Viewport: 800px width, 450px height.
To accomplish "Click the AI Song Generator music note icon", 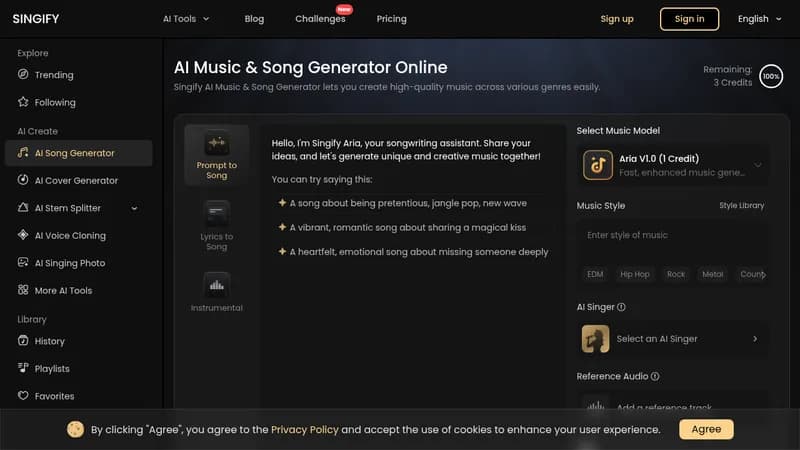I will click(23, 153).
